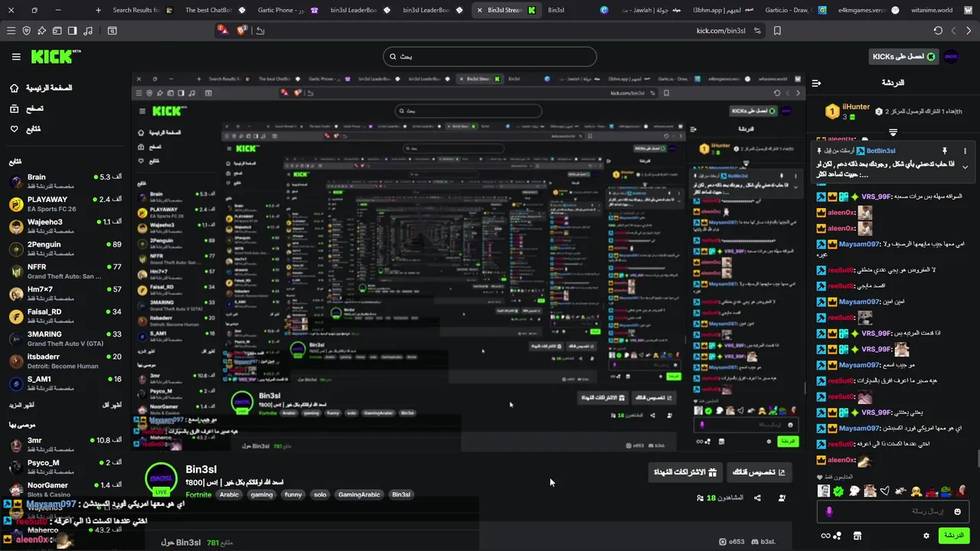Screen dimensions: 980x551
Task: Click the infinity points icon below chat
Action: click(831, 536)
